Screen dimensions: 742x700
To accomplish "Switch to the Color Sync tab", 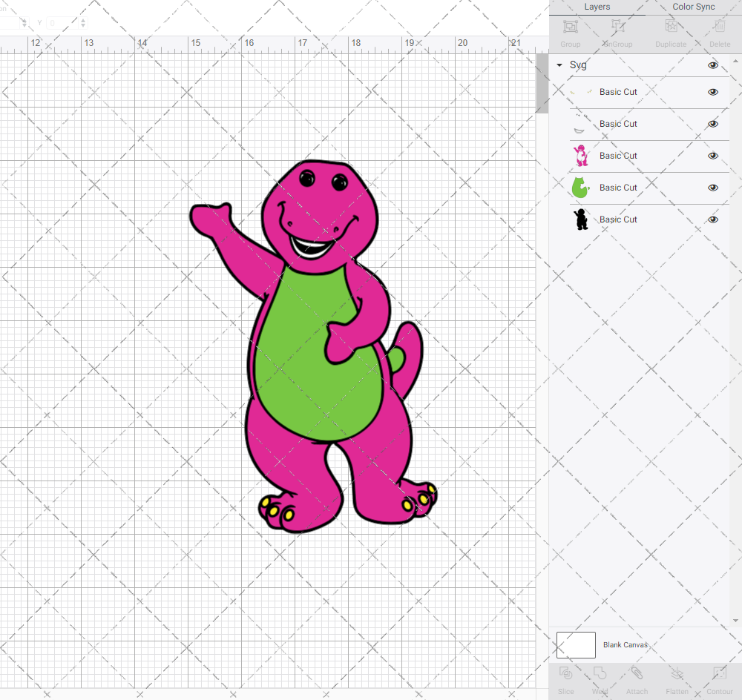I will pyautogui.click(x=693, y=7).
